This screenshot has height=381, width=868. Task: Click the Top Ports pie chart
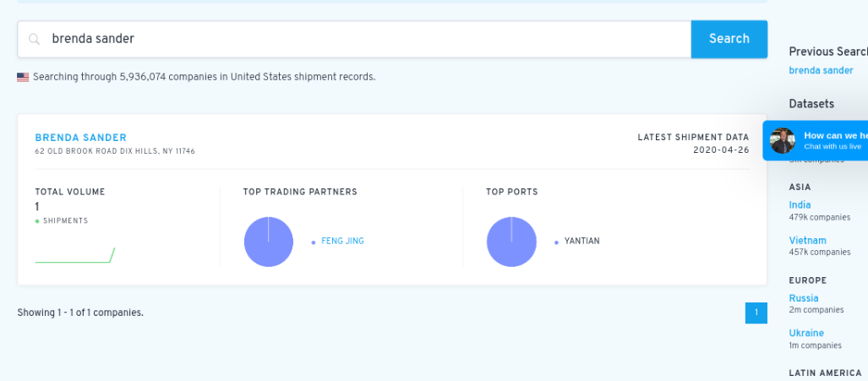click(511, 242)
